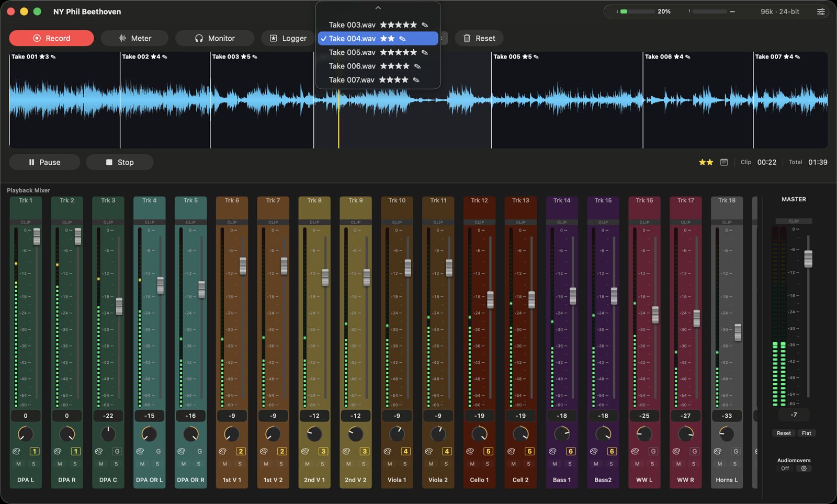This screenshot has width=837, height=504.
Task: Click the Audiomovers settings gear icon
Action: [804, 468]
